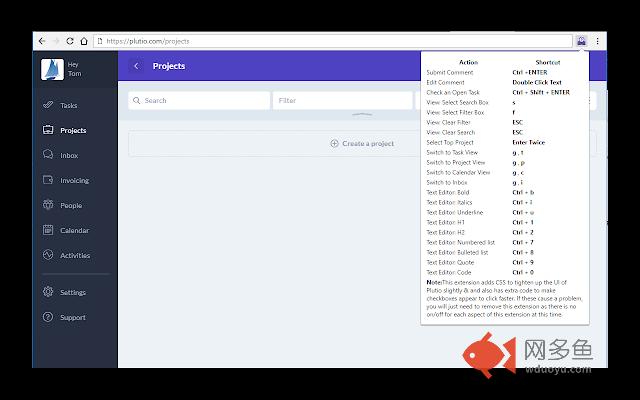The height and width of the screenshot is (400, 640).
Task: Click 'Text Editor: Italics' row
Action: (x=505, y=202)
